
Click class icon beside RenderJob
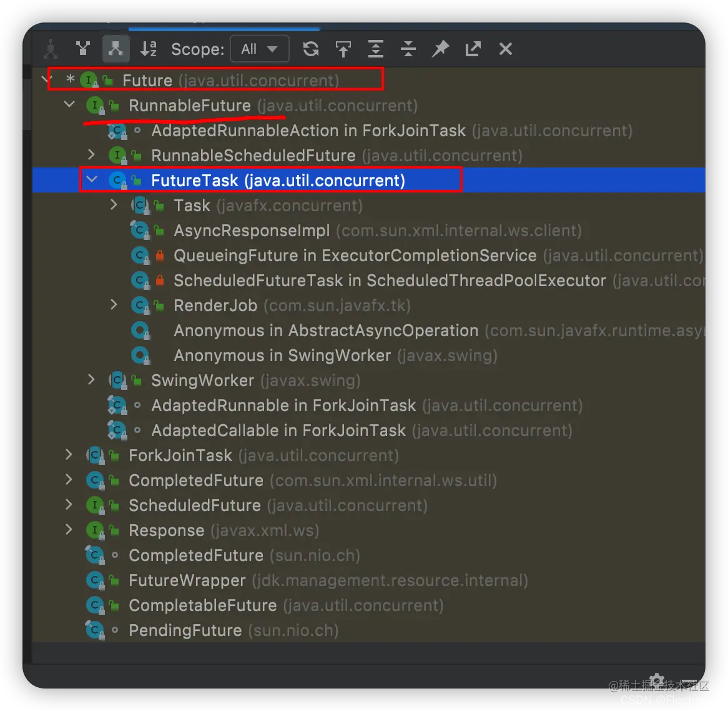(140, 306)
